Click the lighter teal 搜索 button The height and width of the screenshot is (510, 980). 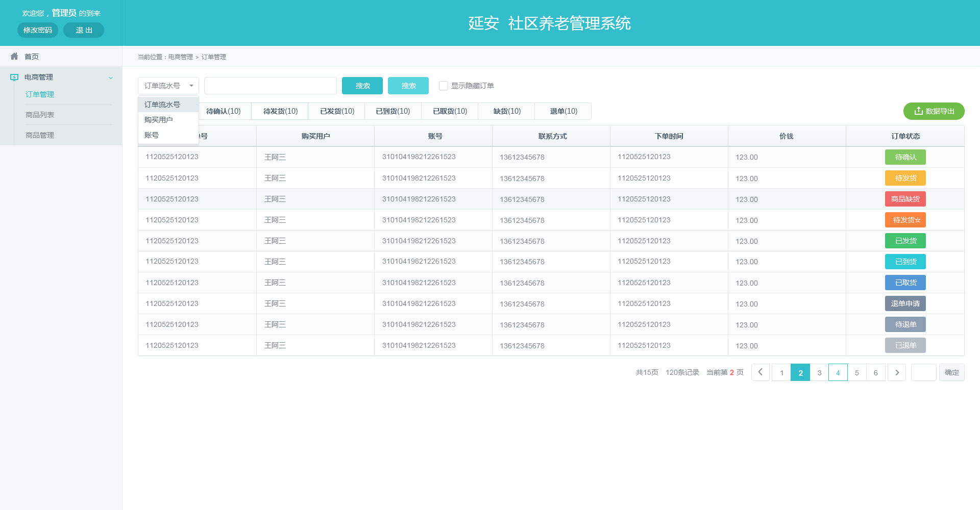408,86
